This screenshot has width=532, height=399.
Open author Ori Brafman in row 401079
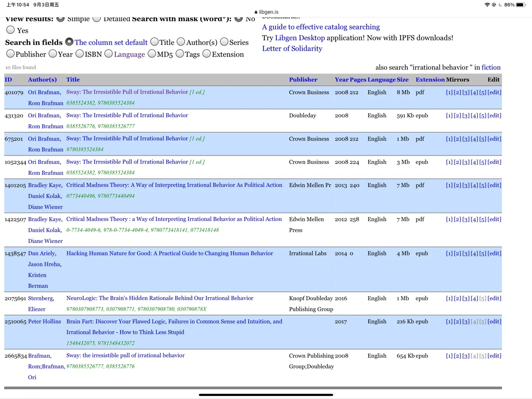tap(44, 92)
